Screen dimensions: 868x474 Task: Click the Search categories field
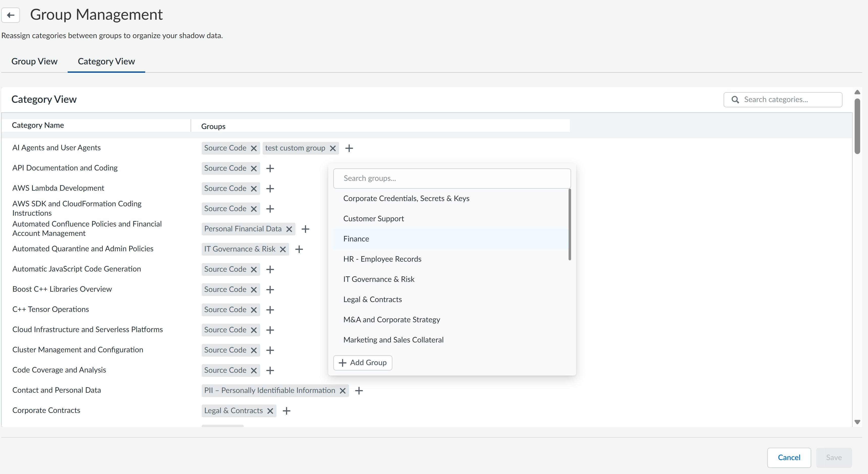click(x=783, y=100)
